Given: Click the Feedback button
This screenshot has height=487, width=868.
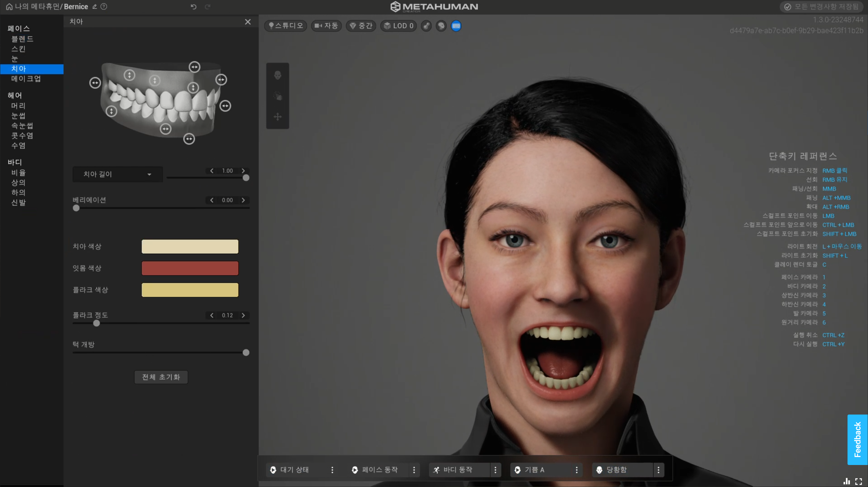Looking at the screenshot, I should point(857,440).
